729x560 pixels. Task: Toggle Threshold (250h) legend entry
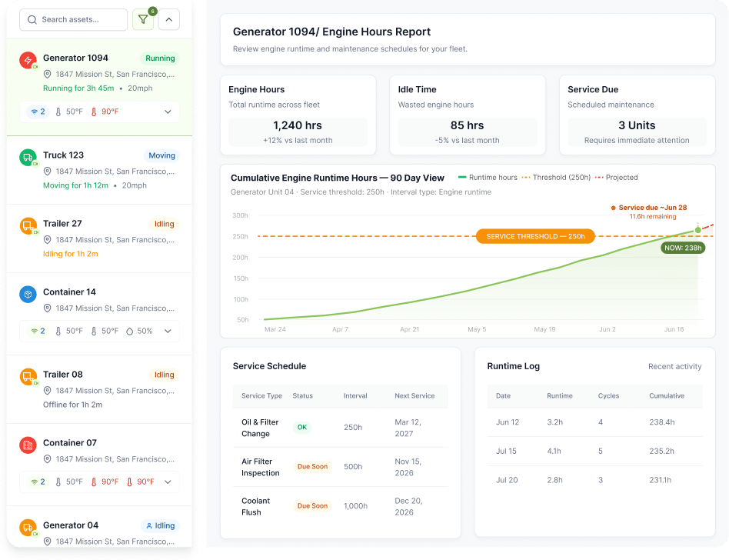(557, 177)
